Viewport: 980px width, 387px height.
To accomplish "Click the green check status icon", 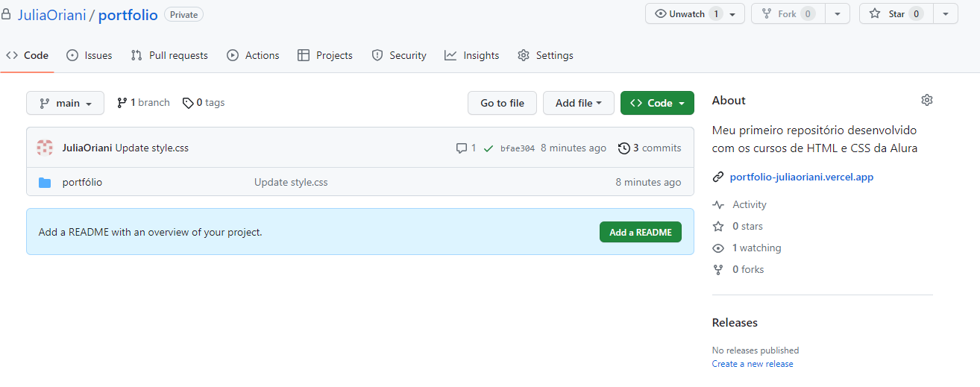I will click(x=489, y=148).
